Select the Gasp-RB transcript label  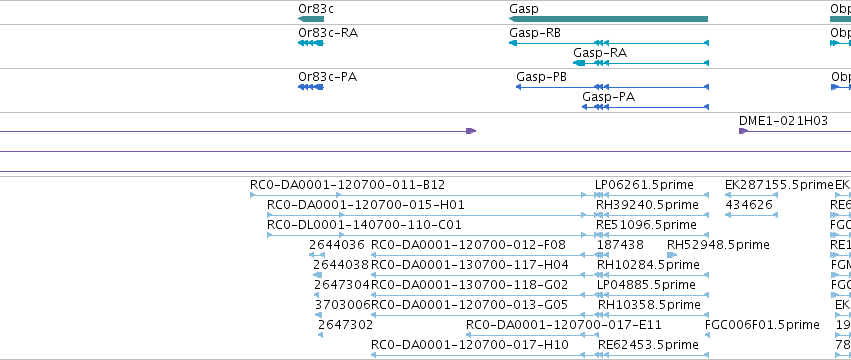coord(535,33)
